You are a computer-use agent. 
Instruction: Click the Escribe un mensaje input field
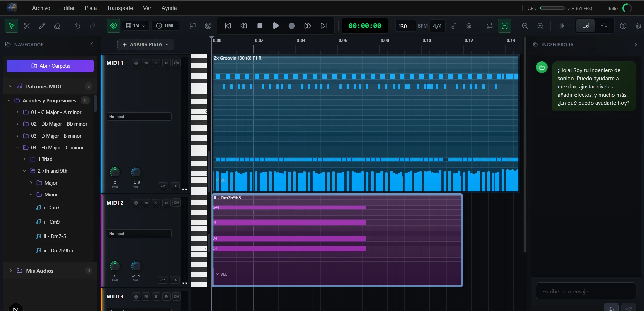coord(586,291)
